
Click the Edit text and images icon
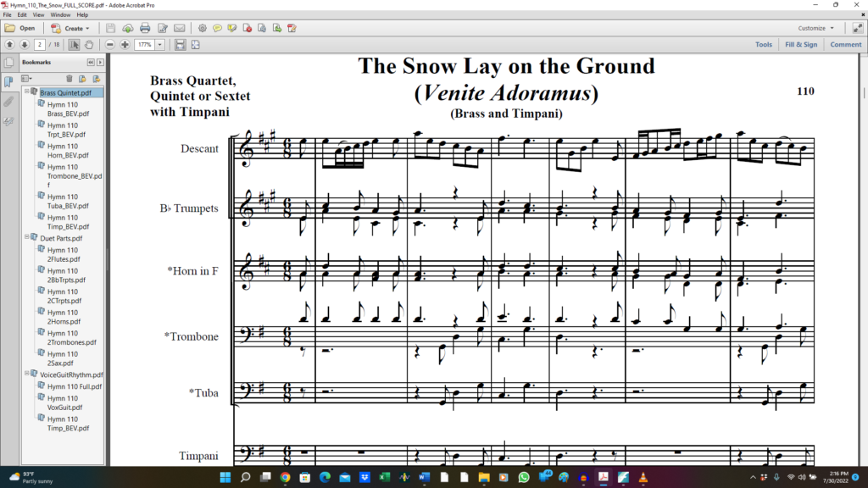click(162, 28)
